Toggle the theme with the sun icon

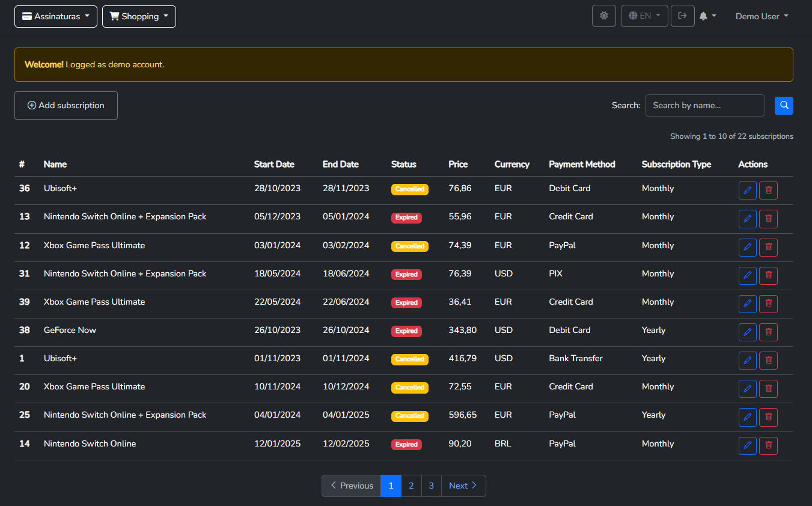604,16
